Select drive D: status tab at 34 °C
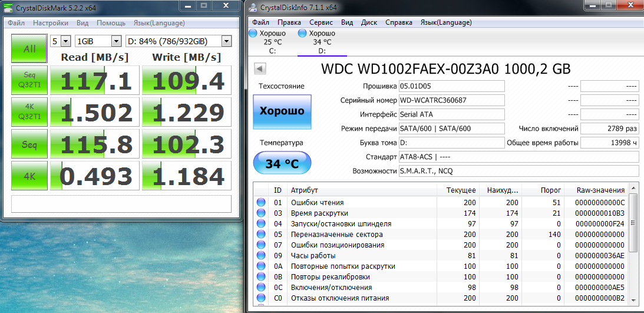Image resolution: width=644 pixels, height=313 pixels. (322, 42)
